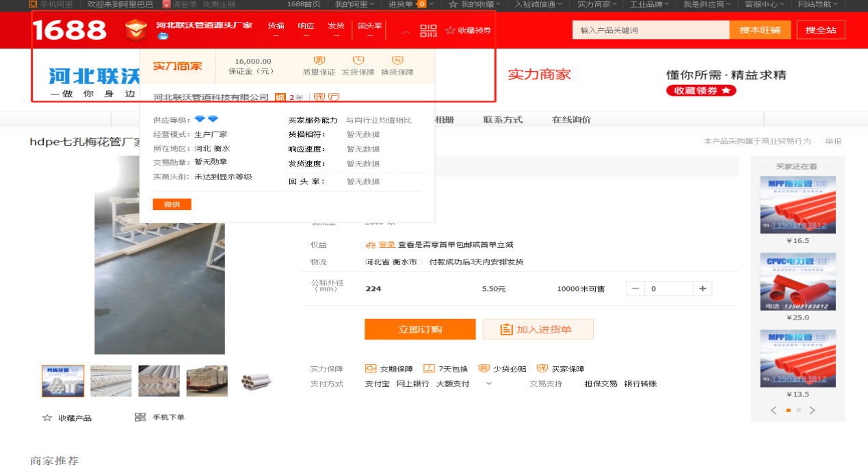Open the 客服中心 dropdown
The width and height of the screenshot is (868, 473).
tap(765, 4)
